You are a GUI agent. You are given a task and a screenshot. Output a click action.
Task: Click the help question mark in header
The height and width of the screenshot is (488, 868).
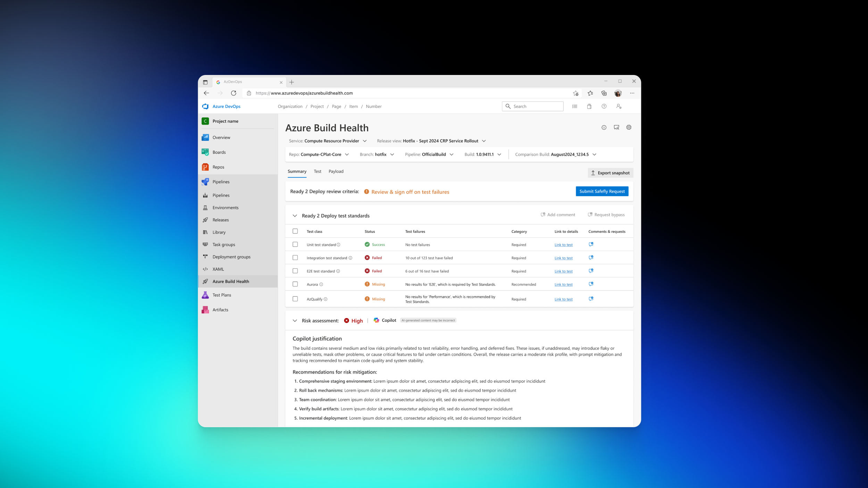(604, 106)
